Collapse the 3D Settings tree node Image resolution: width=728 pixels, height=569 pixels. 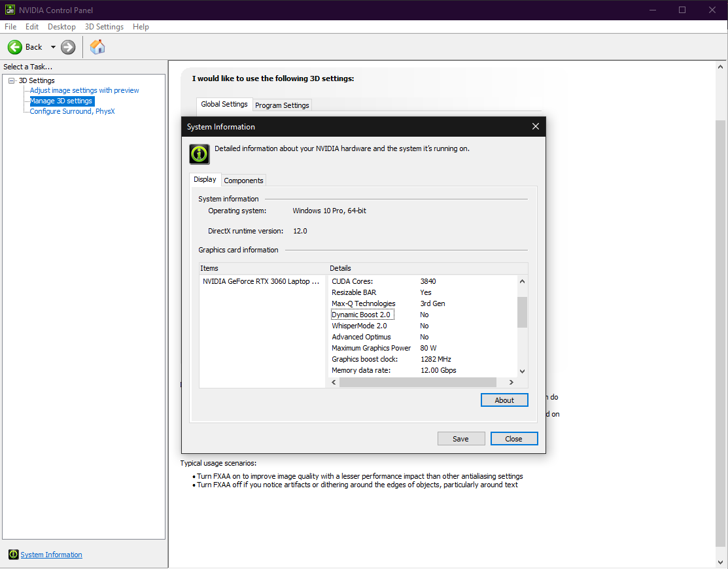pos(12,80)
